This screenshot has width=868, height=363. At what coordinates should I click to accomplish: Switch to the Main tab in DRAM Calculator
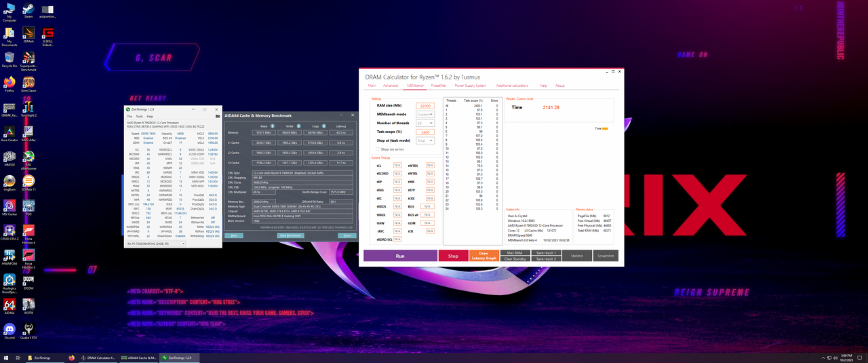pos(372,85)
